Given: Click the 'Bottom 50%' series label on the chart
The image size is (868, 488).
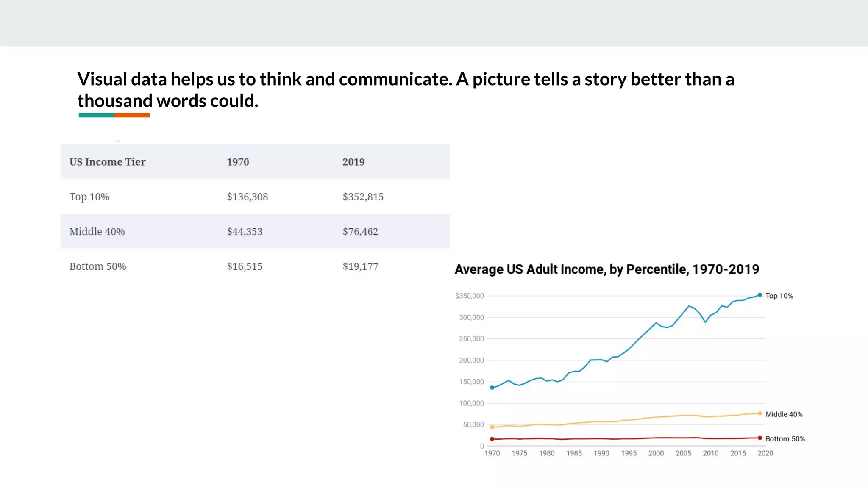Looking at the screenshot, I should tap(785, 439).
